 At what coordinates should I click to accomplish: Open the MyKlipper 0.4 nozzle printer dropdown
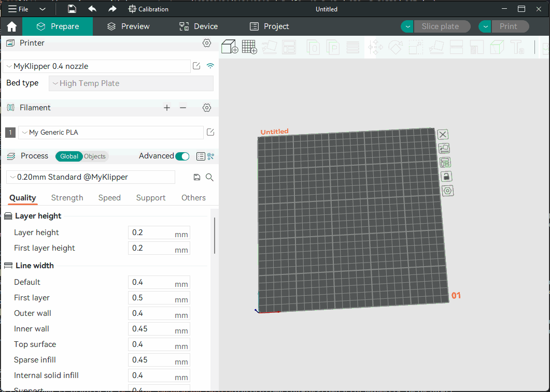[97, 66]
